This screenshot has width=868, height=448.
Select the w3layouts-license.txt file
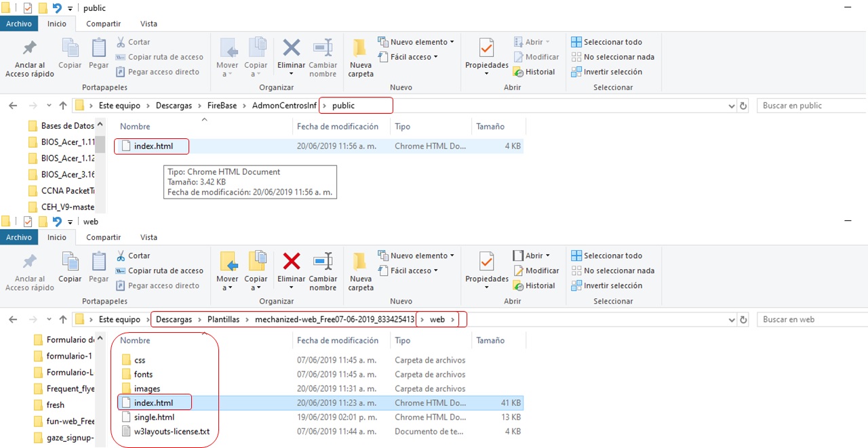[172, 431]
